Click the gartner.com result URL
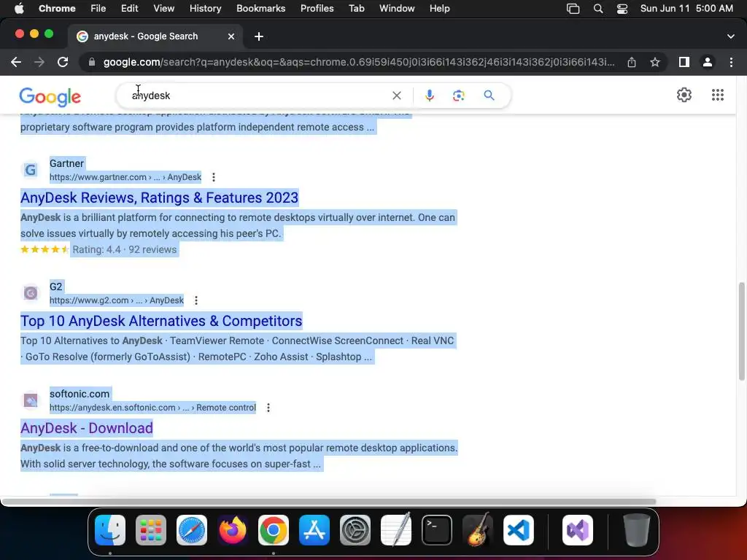The height and width of the screenshot is (560, 747). coord(125,177)
